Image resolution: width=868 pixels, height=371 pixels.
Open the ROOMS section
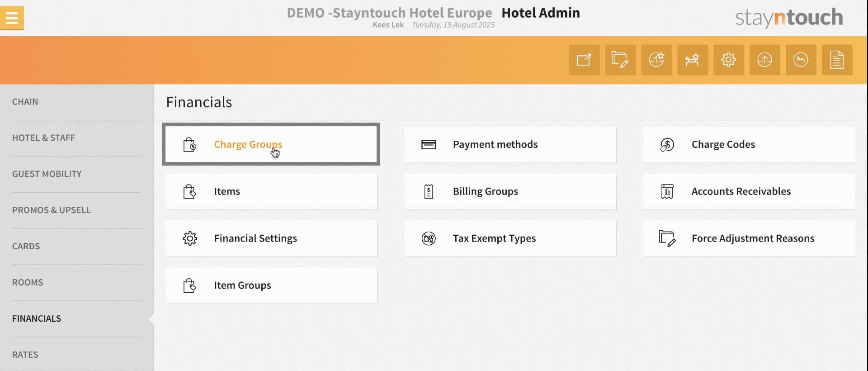pyautogui.click(x=28, y=283)
